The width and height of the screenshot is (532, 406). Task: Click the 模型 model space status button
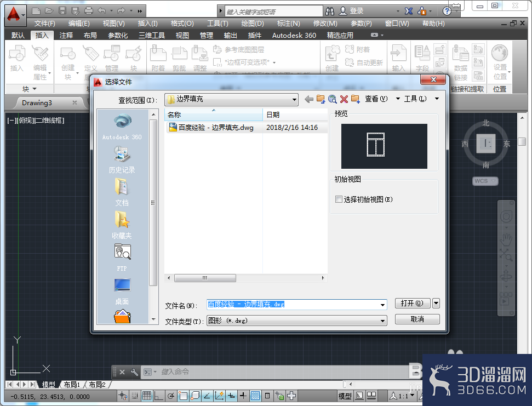pos(345,396)
